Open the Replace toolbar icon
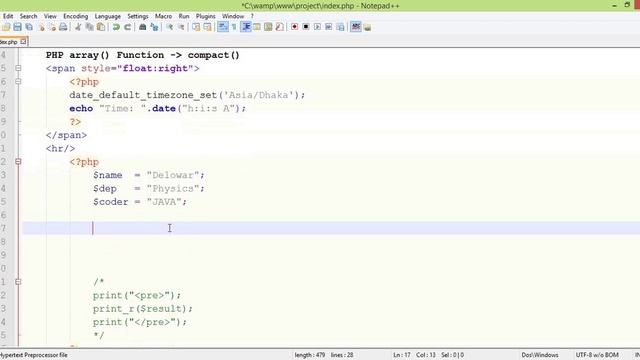The height and width of the screenshot is (360, 640). pos(154,27)
